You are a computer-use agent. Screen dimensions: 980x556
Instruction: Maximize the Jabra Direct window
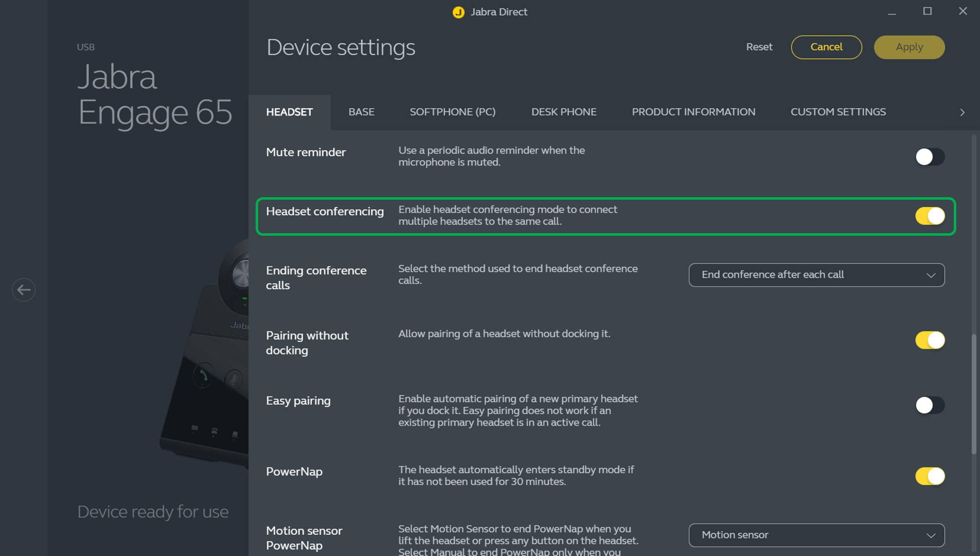click(x=927, y=11)
